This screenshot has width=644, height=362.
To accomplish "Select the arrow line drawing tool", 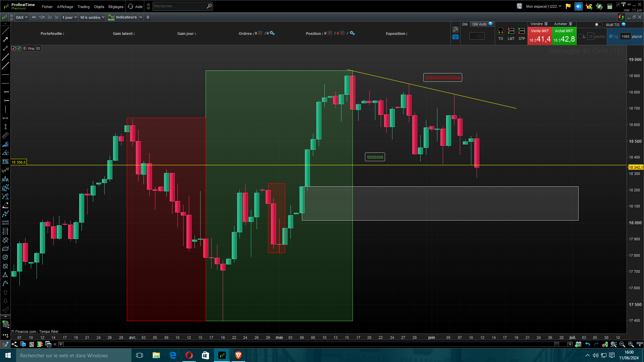I will (x=5, y=40).
